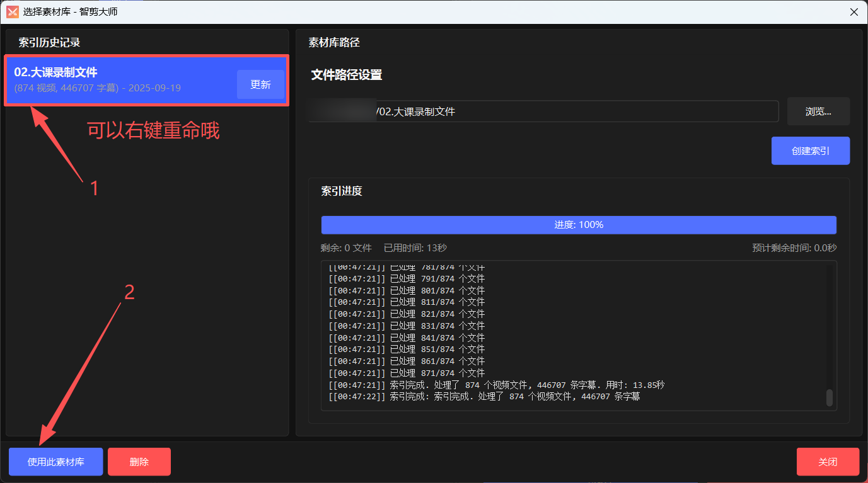This screenshot has width=868, height=483.
Task: Close the window with the title bar X
Action: click(x=854, y=12)
